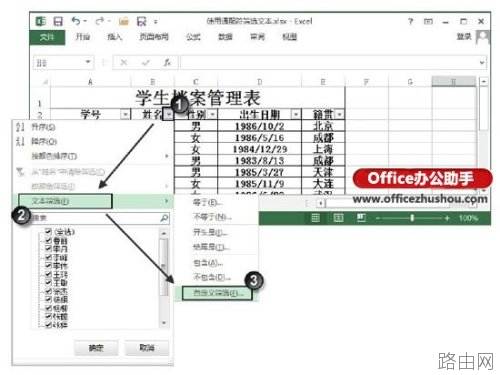Screen dimensions: 500x375
Task: Click the 确定 button in filter panel
Action: (x=96, y=348)
